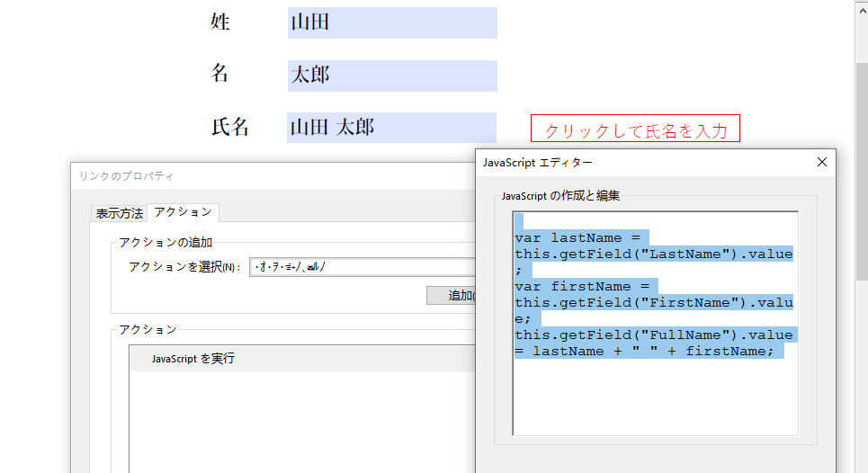Click inside the JavaScript code editing area
The image size is (868, 473).
point(656,324)
